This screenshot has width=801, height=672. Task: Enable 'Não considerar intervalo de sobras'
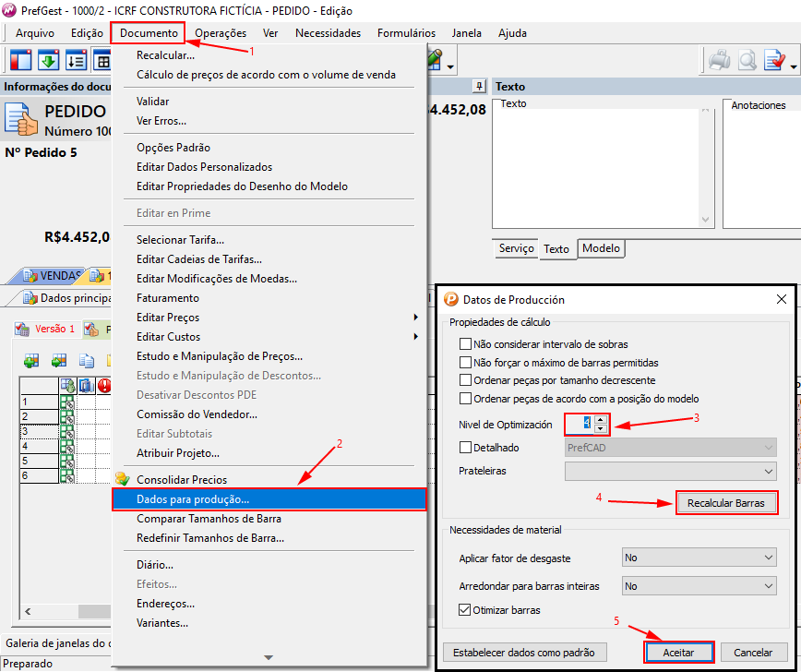point(466,343)
